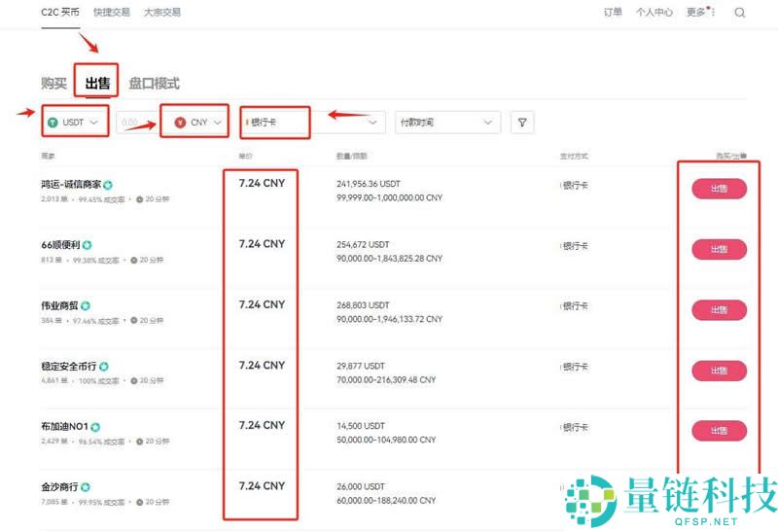778x532 pixels.
Task: Click clock icon in 布加迪NO1 row
Action: [x=139, y=442]
